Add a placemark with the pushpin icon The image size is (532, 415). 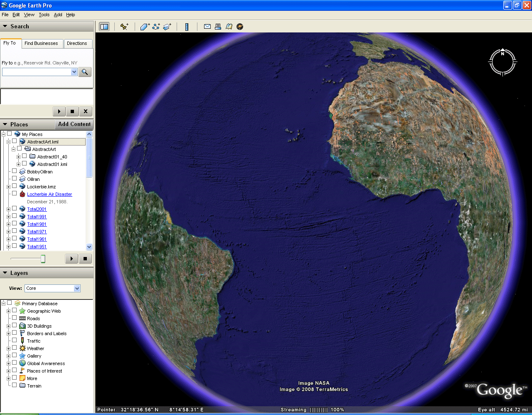124,27
